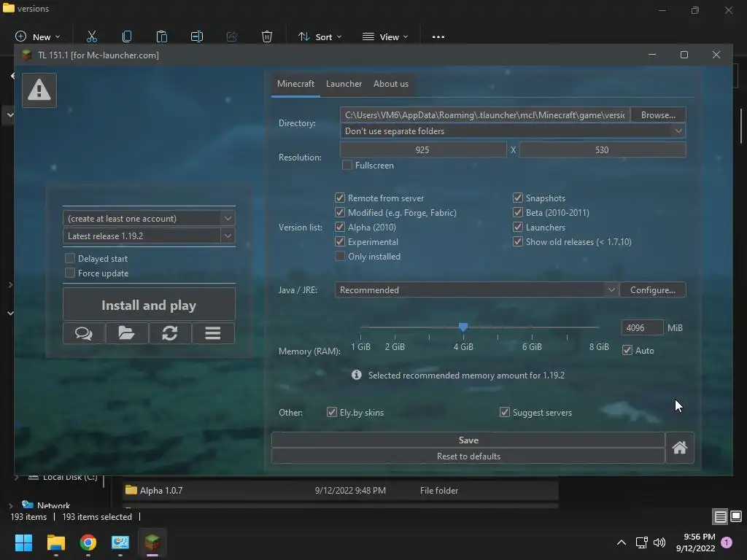
Task: Click the resolution height field 530
Action: pos(602,150)
